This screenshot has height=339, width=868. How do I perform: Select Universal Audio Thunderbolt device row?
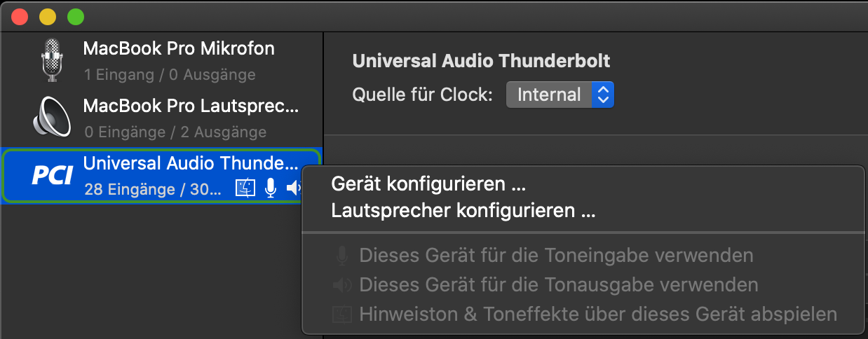161,176
